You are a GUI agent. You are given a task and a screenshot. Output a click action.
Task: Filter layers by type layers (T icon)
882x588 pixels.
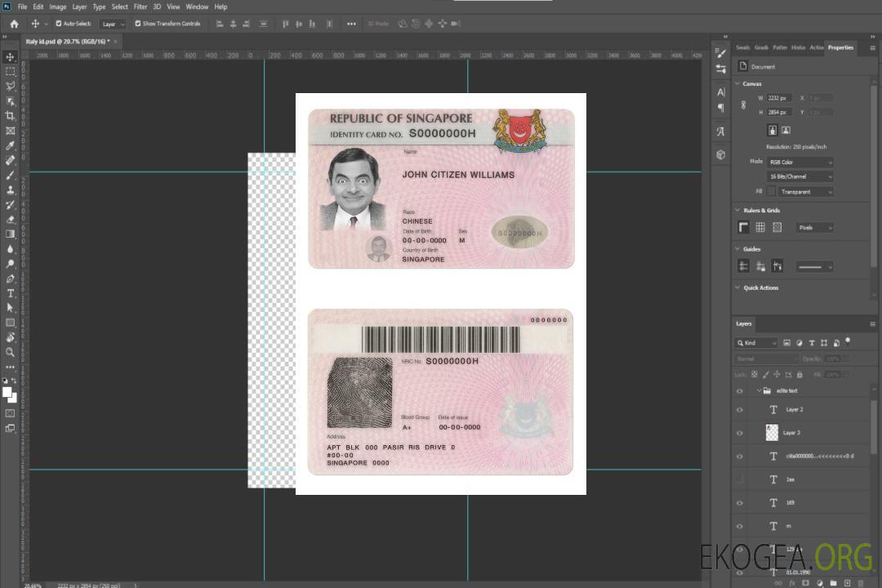812,343
